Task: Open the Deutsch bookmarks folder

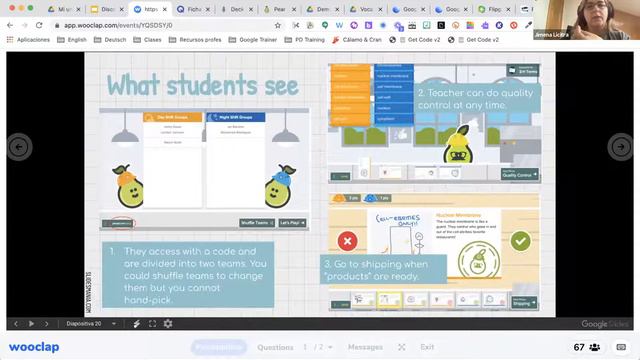Action: coord(110,40)
